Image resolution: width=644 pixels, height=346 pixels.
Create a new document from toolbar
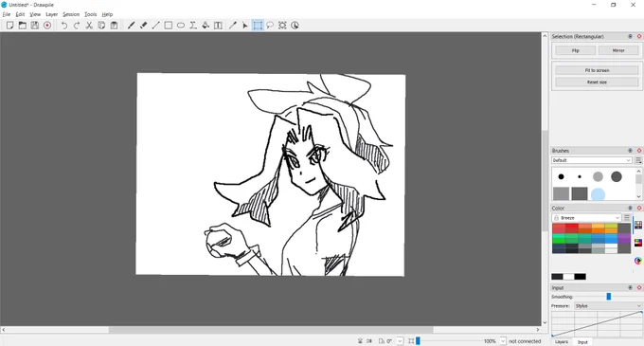pyautogui.click(x=9, y=26)
